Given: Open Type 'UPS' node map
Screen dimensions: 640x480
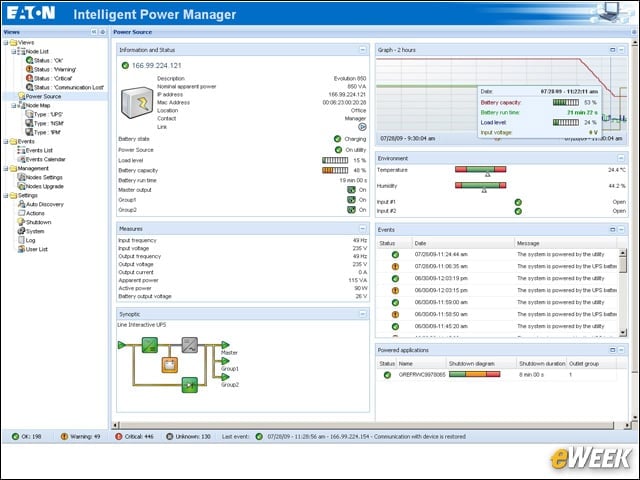Looking at the screenshot, I should 44,114.
